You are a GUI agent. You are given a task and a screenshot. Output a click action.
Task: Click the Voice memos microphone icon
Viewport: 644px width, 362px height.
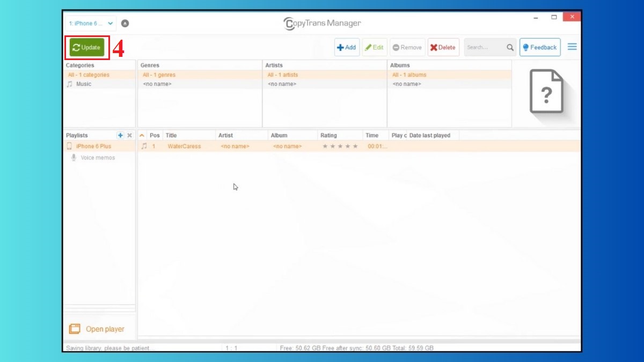pyautogui.click(x=74, y=158)
